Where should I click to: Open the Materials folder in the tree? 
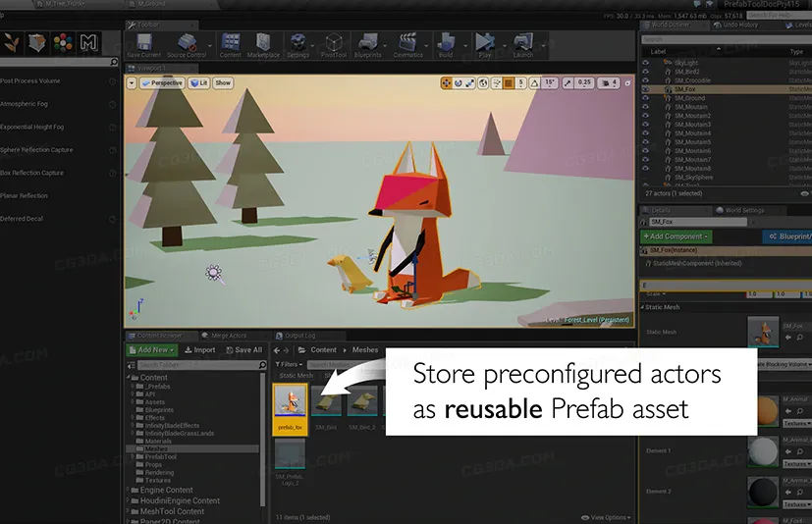tap(158, 441)
